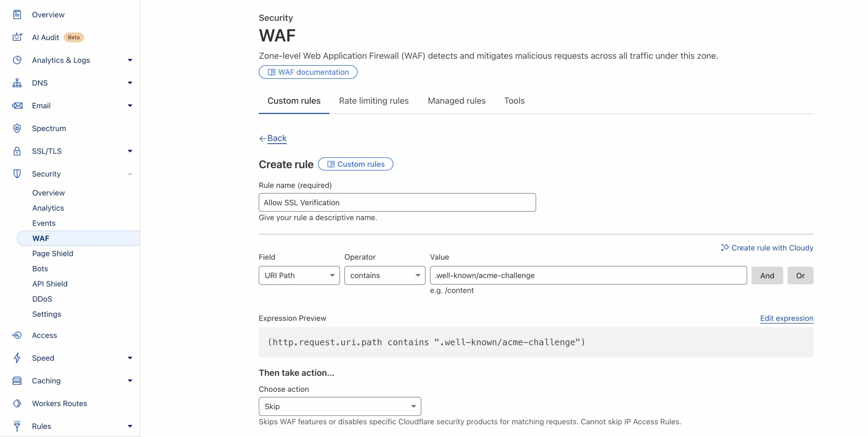Open the Operator dropdown showing contains

pos(384,275)
